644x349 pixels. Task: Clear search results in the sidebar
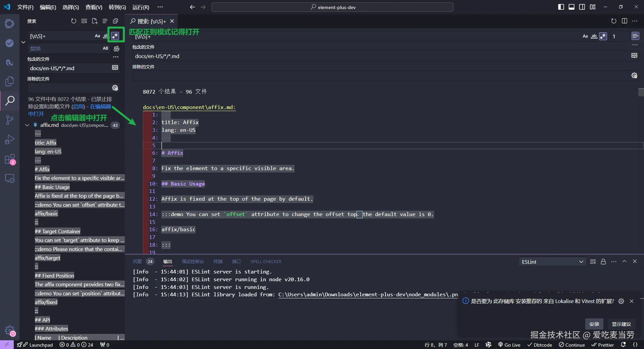84,21
